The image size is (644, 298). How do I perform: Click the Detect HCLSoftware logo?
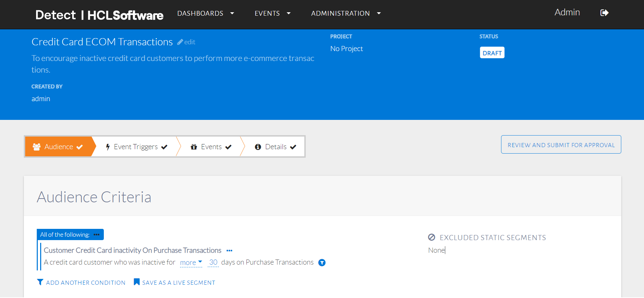99,15
